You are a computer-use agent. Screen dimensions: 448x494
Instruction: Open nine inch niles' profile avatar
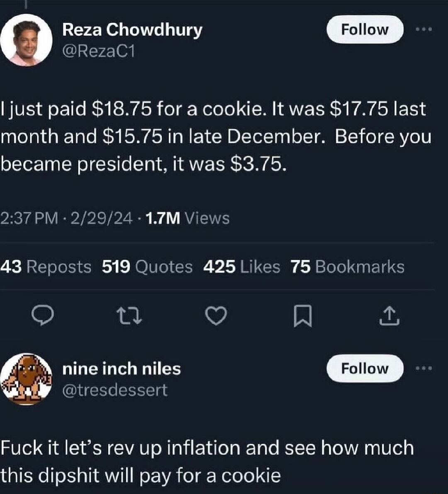click(26, 379)
